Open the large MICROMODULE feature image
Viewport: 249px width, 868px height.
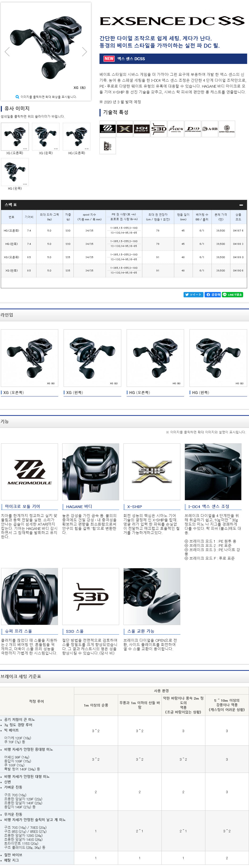pos(30,472)
